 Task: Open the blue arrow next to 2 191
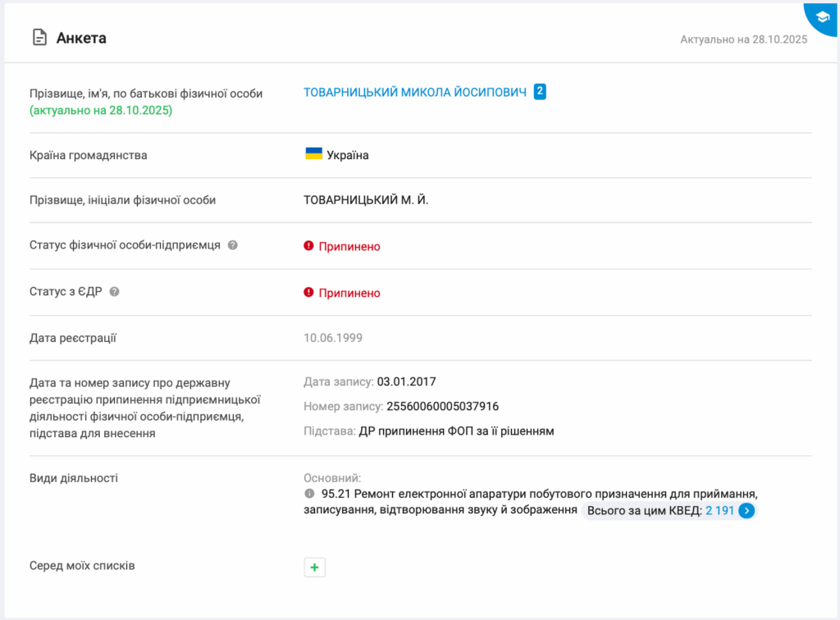point(746,511)
